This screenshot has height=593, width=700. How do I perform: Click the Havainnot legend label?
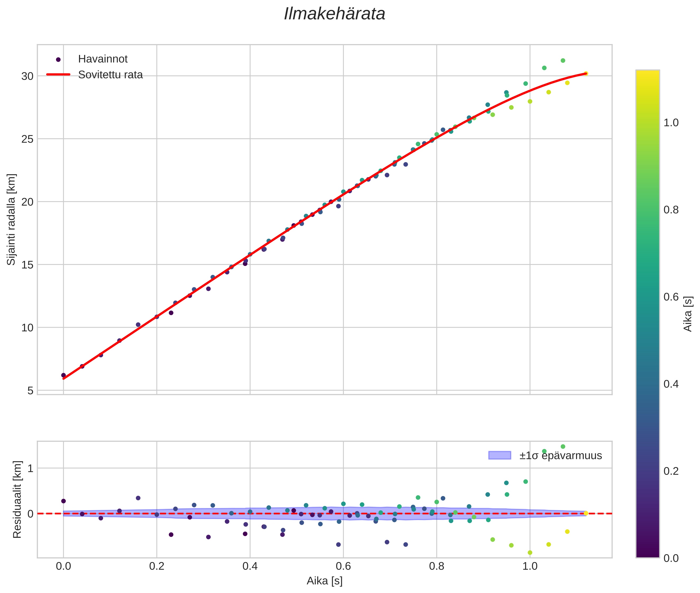[x=103, y=59]
